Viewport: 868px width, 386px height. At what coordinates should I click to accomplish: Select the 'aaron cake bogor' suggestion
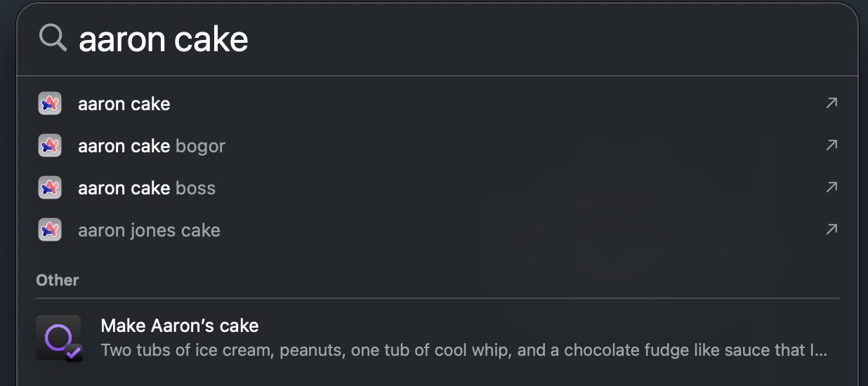(437, 146)
